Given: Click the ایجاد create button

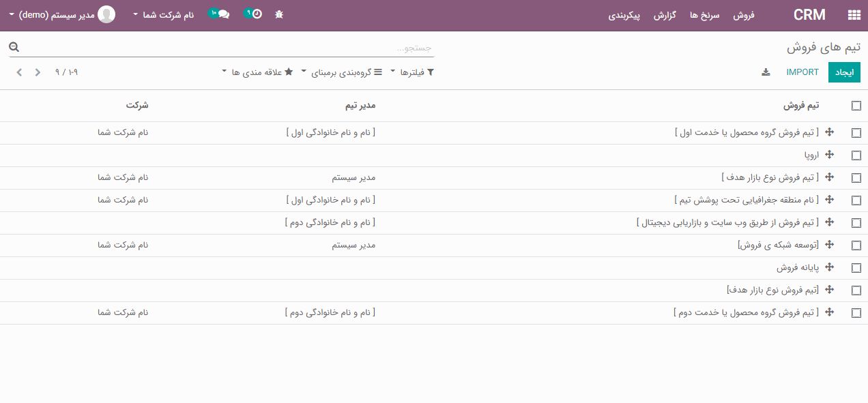Looking at the screenshot, I should coord(844,72).
